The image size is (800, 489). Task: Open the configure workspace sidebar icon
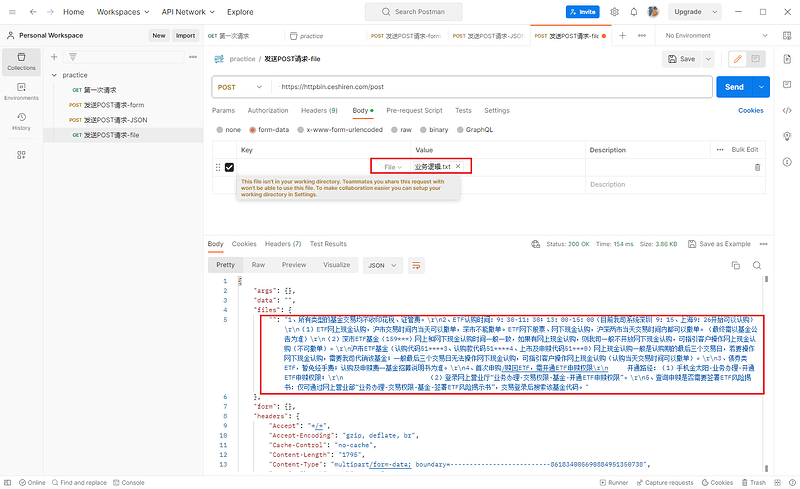pos(21,155)
